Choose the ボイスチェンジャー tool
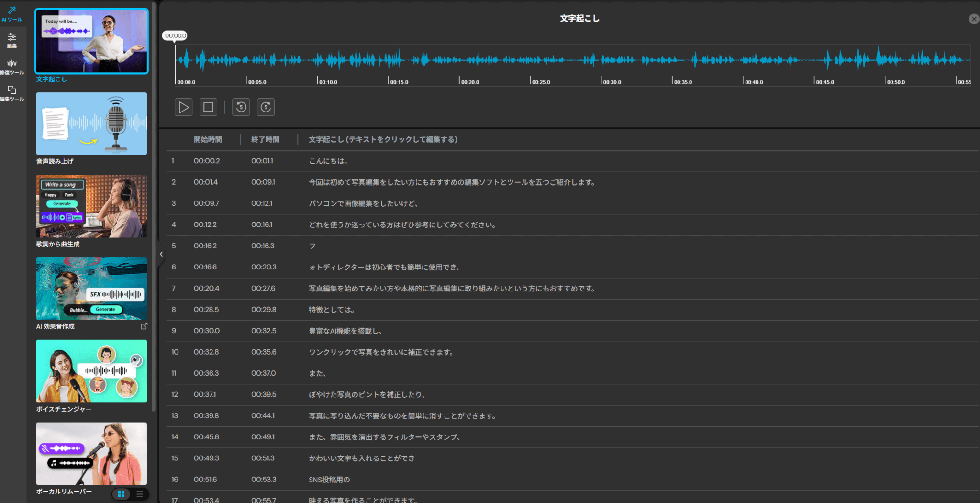Viewport: 980px width, 503px height. point(91,371)
